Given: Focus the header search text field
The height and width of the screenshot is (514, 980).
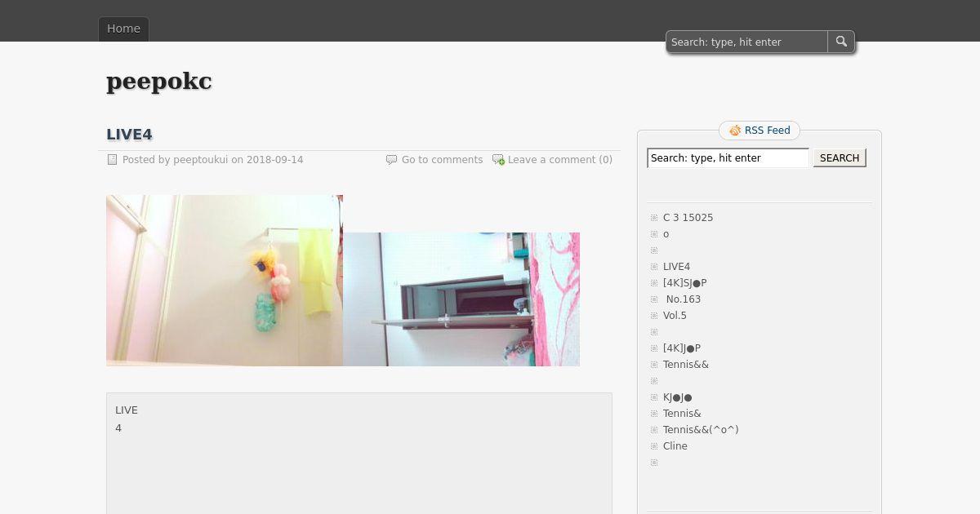Looking at the screenshot, I should 747,42.
